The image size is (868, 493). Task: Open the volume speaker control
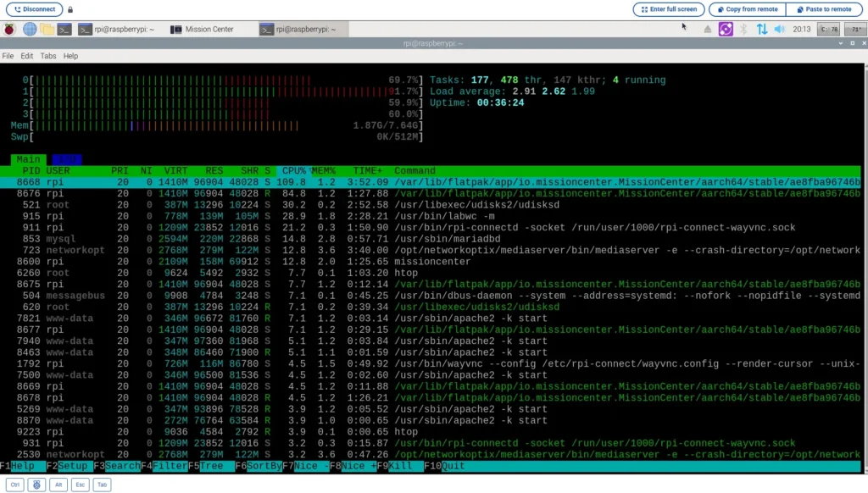tap(780, 30)
